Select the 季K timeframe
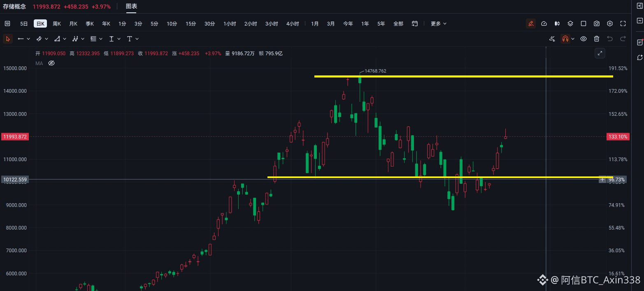Image resolution: width=644 pixels, height=291 pixels. [x=90, y=23]
